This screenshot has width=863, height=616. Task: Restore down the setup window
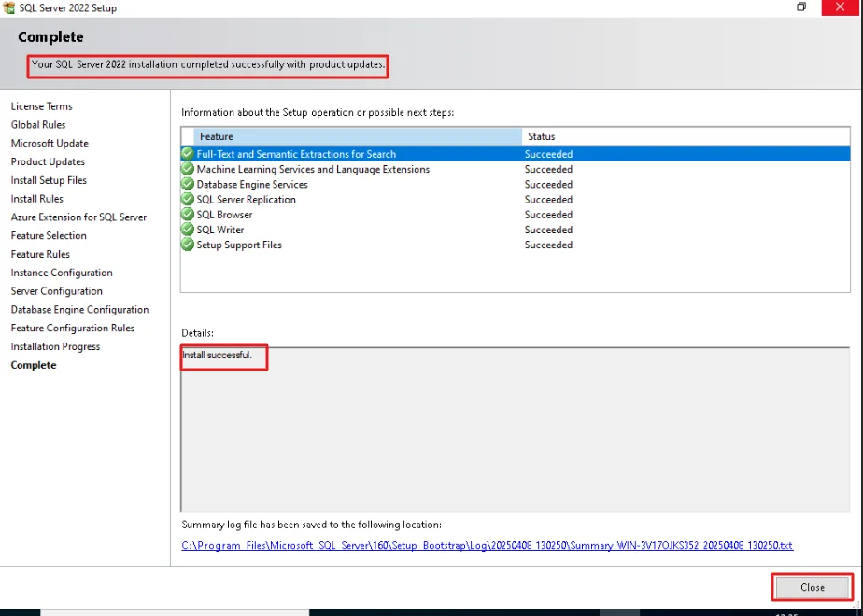tap(801, 7)
